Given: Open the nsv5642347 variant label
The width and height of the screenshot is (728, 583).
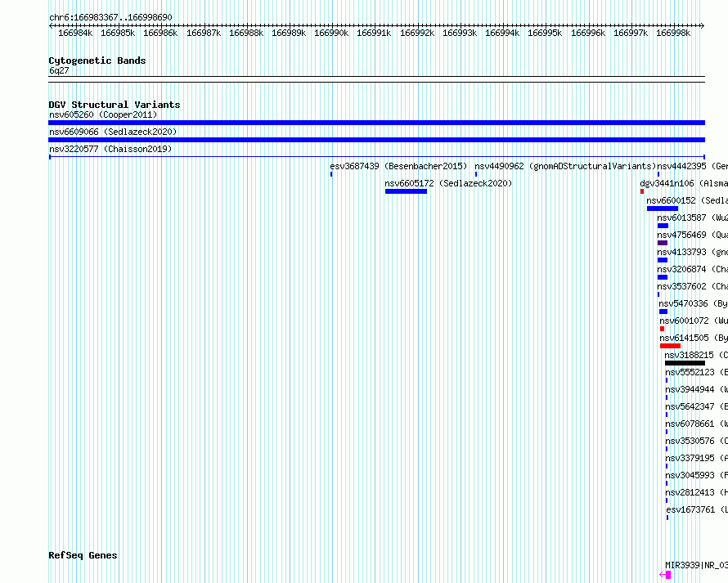Looking at the screenshot, I should (696, 406).
